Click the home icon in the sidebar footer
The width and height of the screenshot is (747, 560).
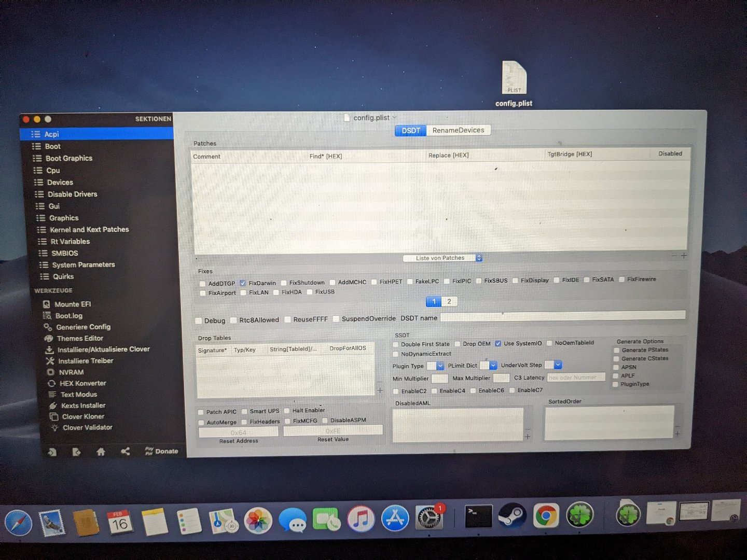click(x=101, y=452)
